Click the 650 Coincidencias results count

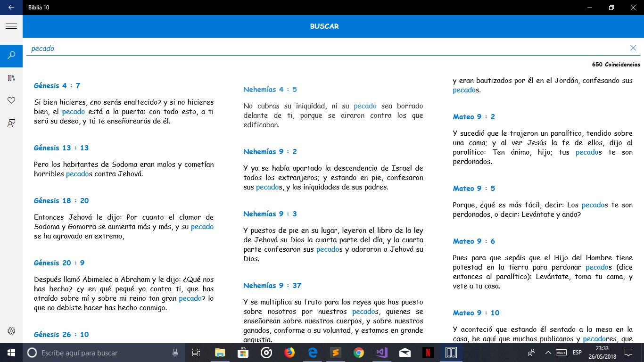point(616,65)
